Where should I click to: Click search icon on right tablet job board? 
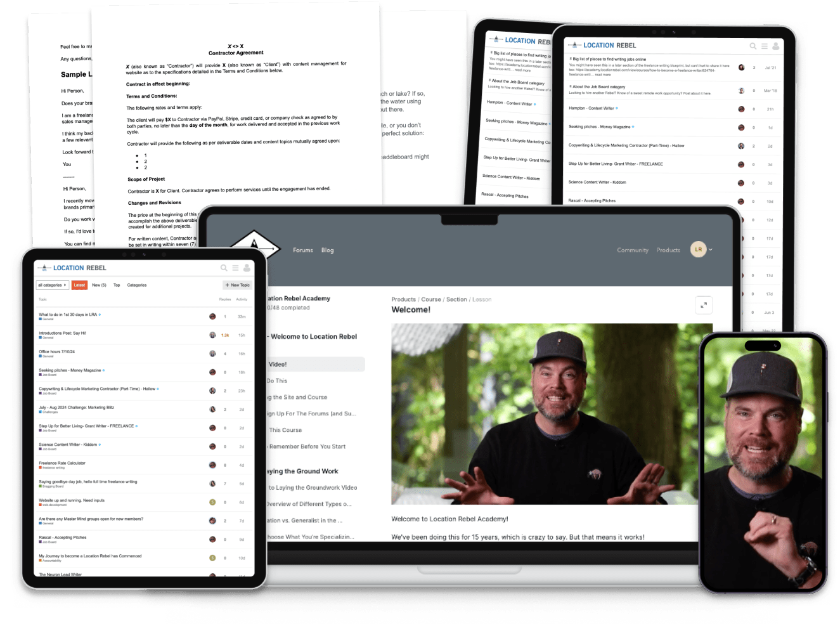pos(753,46)
